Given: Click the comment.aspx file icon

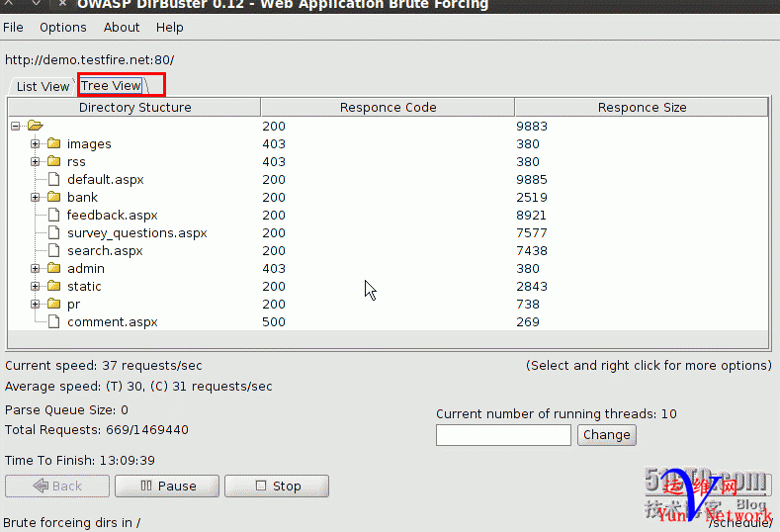Looking at the screenshot, I should tap(53, 322).
